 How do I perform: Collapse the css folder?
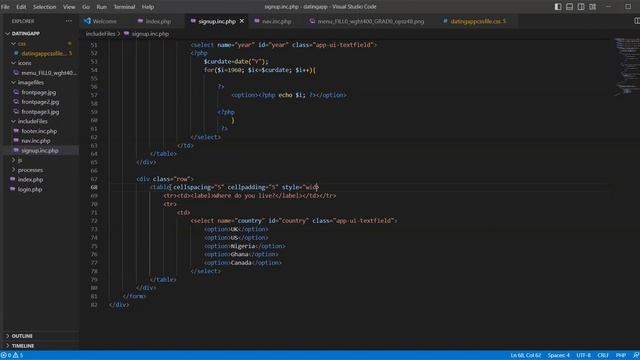coord(13,43)
